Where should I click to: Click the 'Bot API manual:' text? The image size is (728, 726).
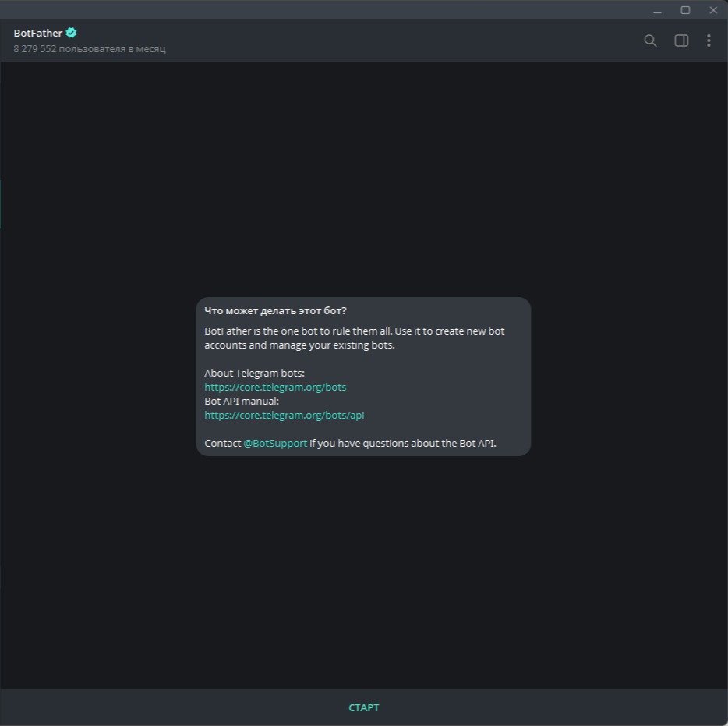click(x=242, y=401)
